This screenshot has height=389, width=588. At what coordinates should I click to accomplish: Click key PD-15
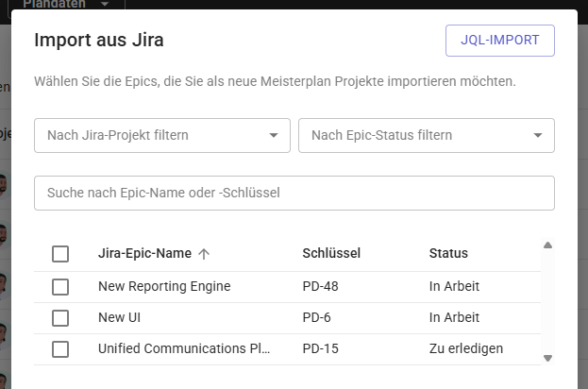320,348
